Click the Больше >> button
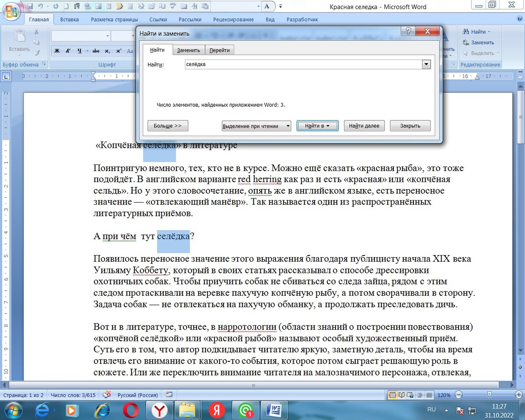525x420 pixels. click(x=168, y=126)
